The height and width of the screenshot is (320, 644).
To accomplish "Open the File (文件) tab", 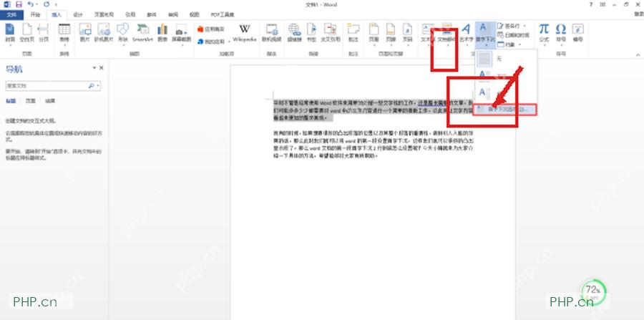I will (x=12, y=15).
